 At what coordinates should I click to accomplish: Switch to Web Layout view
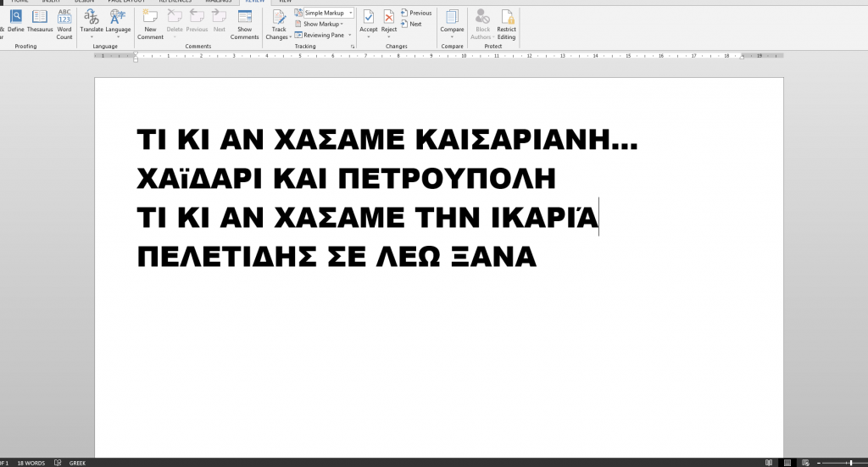pos(805,463)
